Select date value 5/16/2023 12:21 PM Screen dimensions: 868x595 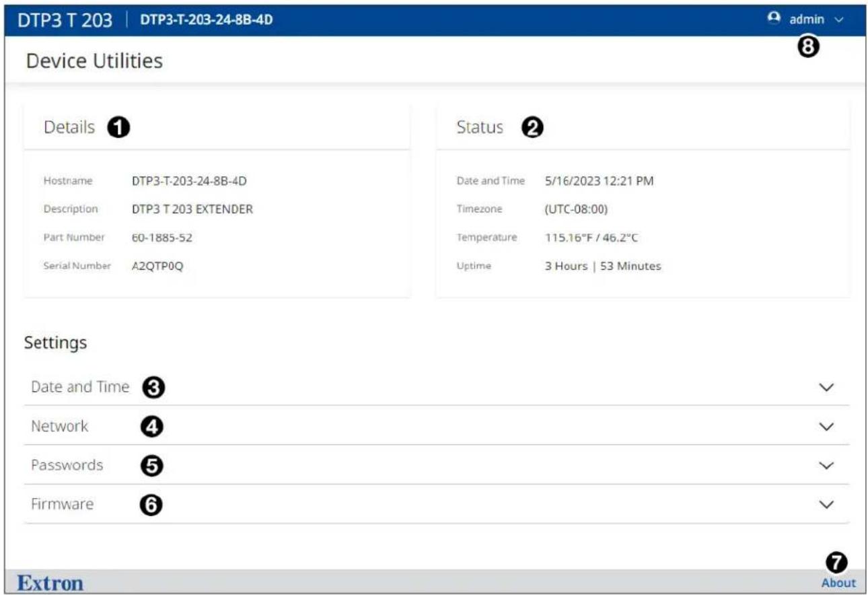[599, 181]
